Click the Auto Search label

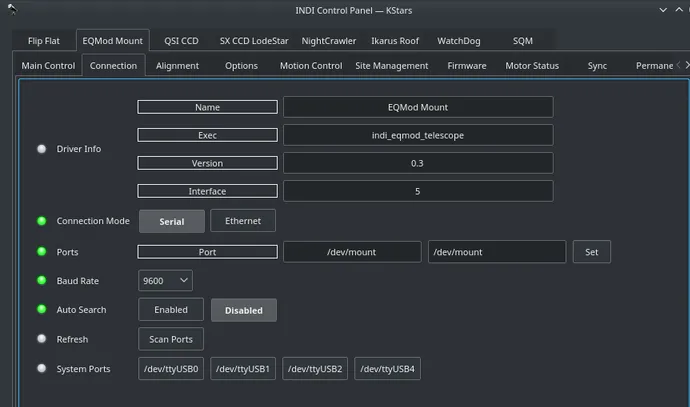[81, 310]
